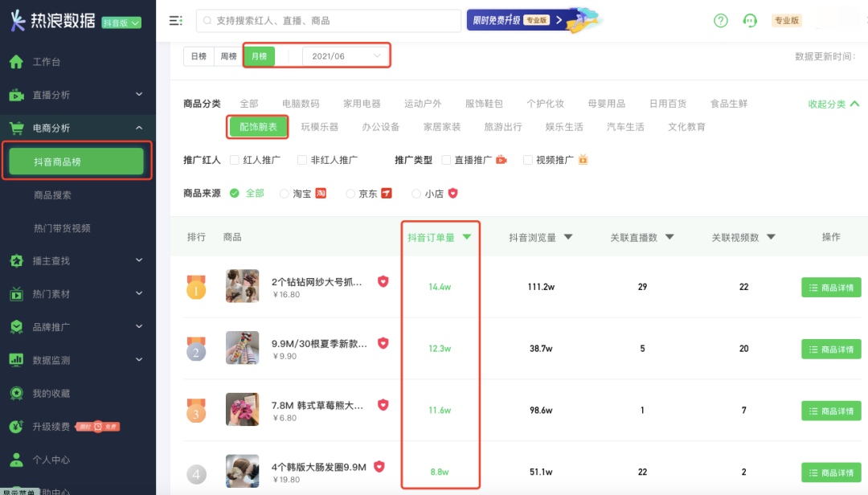Expand the 数据监测 sidebar section
868x495 pixels.
pos(139,359)
